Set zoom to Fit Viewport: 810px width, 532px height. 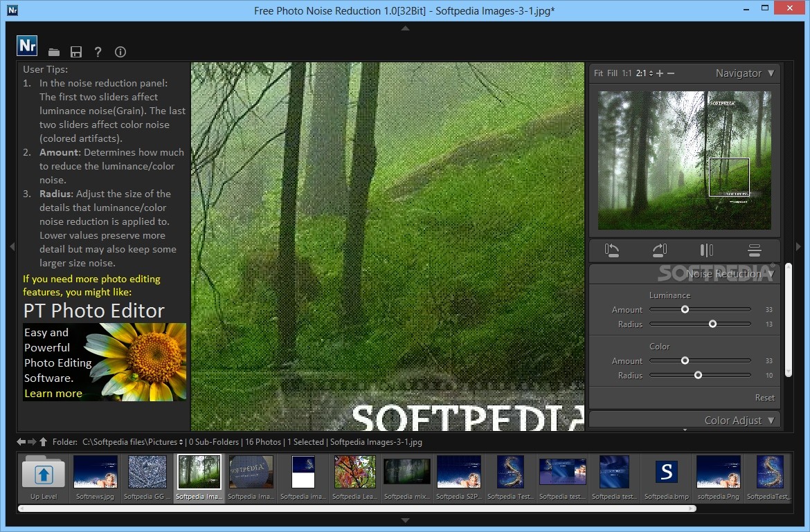point(598,73)
